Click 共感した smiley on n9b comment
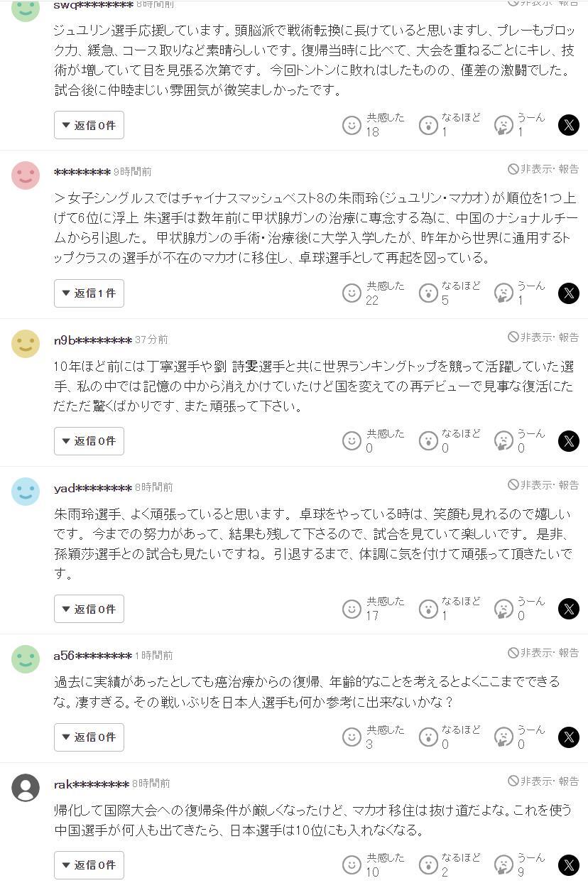 click(352, 441)
